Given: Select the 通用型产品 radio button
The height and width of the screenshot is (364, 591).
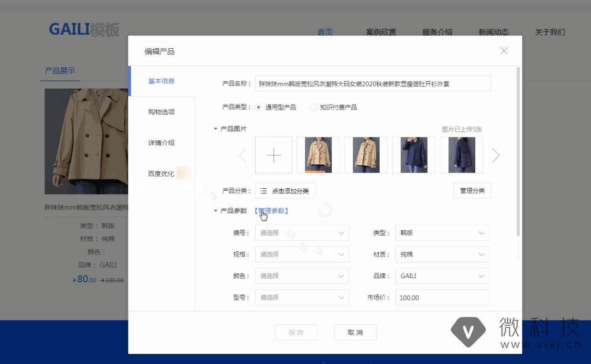Looking at the screenshot, I should (259, 107).
